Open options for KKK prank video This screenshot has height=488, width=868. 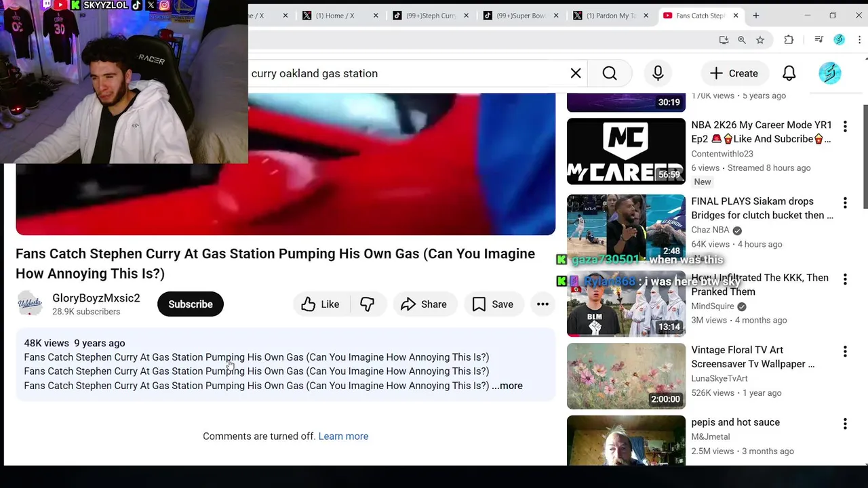(845, 279)
